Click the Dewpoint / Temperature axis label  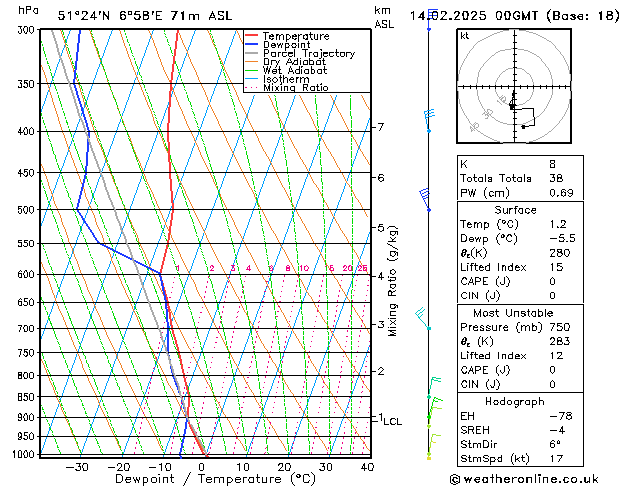tap(203, 479)
